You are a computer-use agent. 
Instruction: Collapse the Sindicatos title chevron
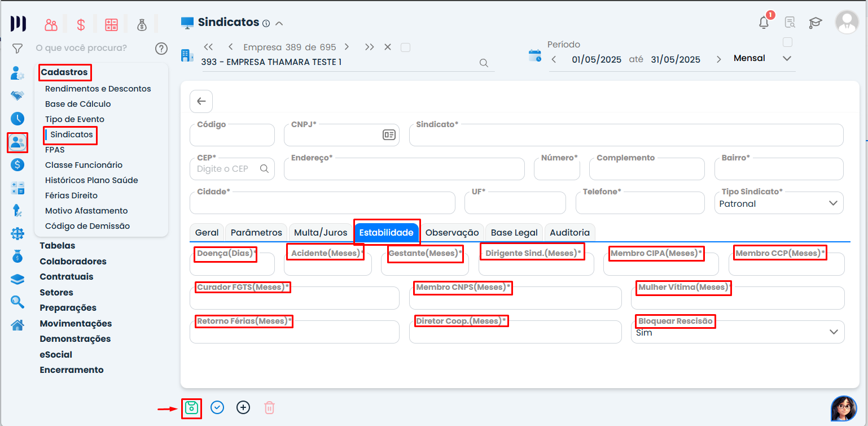tap(279, 23)
